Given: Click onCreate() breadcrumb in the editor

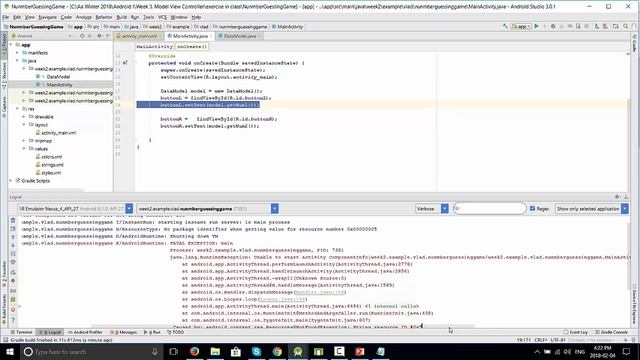Looking at the screenshot, I should [x=192, y=47].
